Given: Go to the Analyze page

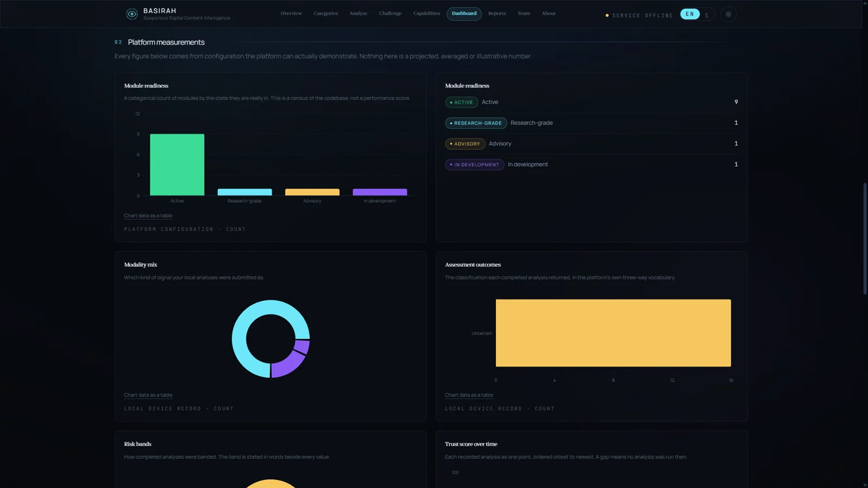Looking at the screenshot, I should tap(358, 14).
